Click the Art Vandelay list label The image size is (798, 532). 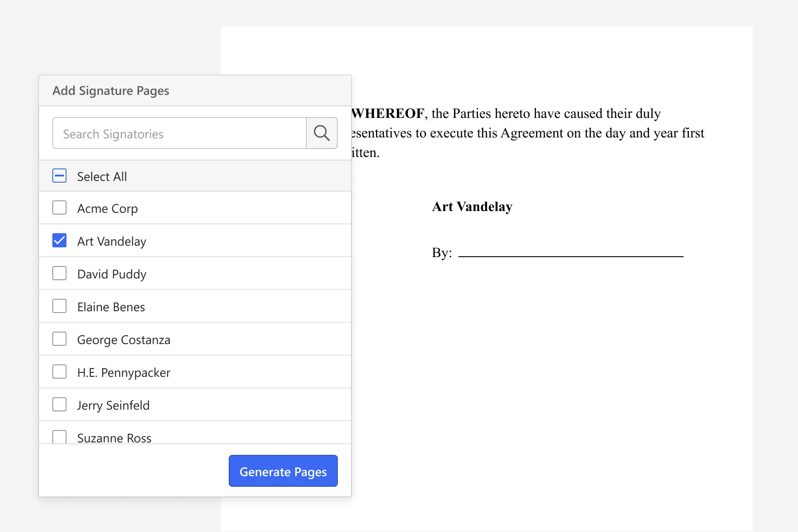point(112,241)
